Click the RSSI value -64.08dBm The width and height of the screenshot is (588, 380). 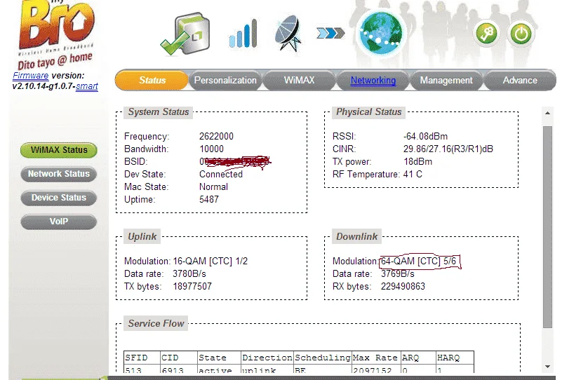[426, 137]
